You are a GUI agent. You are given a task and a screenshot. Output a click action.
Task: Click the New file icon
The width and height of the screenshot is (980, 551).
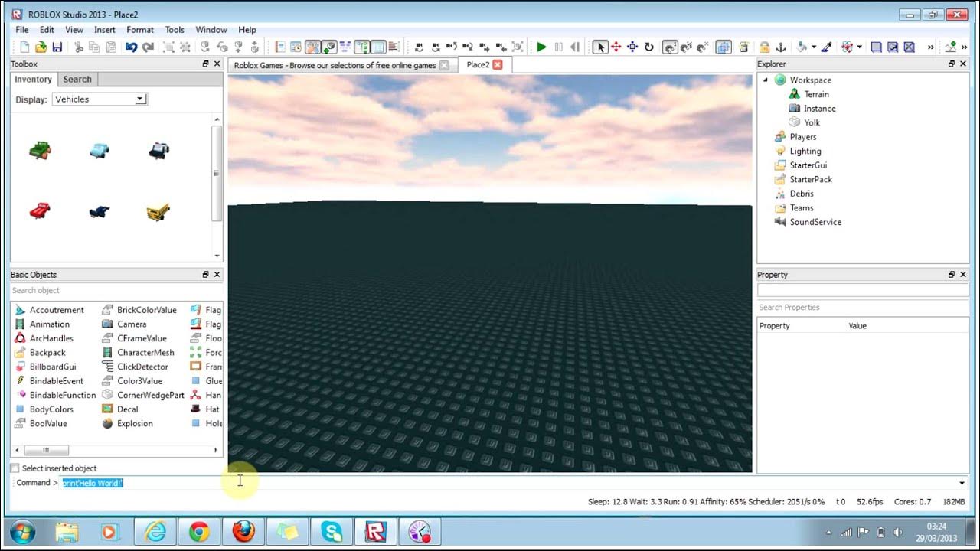click(24, 47)
